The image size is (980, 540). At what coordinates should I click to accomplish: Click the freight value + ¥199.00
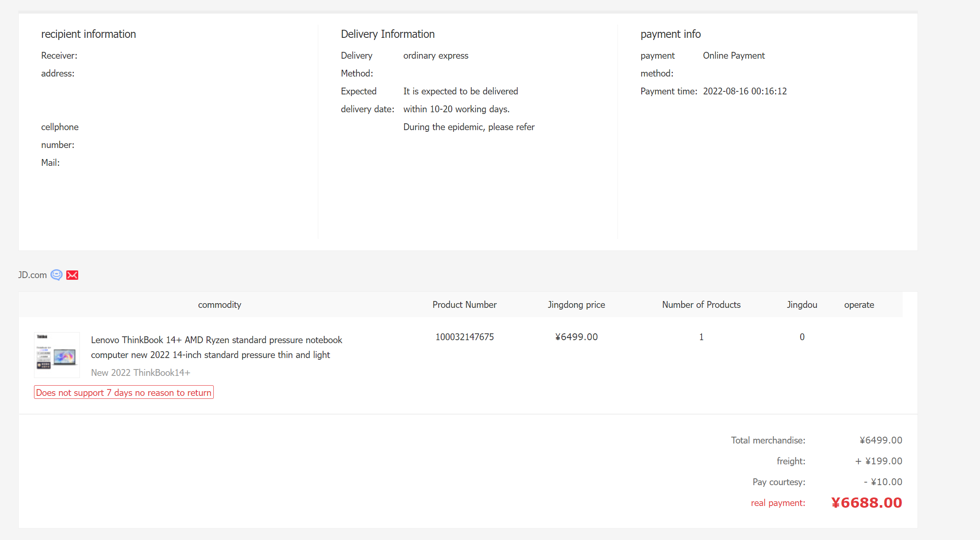coord(878,461)
